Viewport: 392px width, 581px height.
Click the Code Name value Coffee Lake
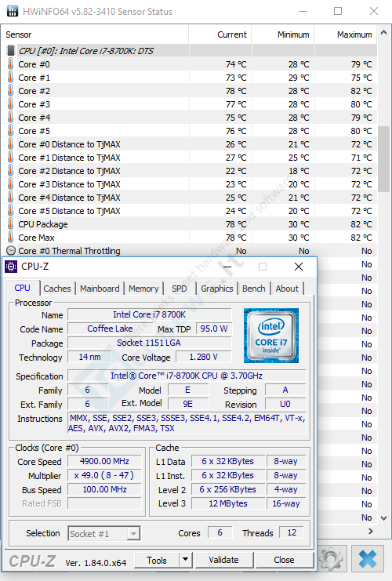coord(110,329)
